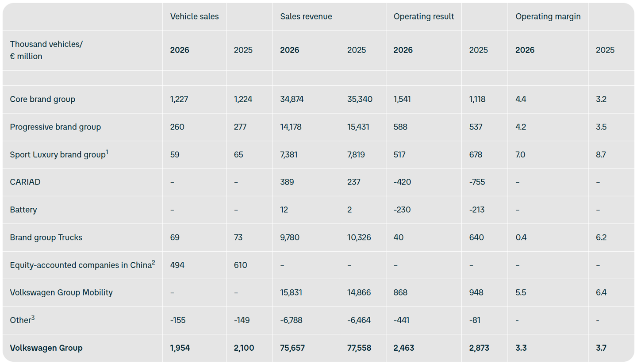Select the Progressive brand group row label
The image size is (637, 364).
55,127
